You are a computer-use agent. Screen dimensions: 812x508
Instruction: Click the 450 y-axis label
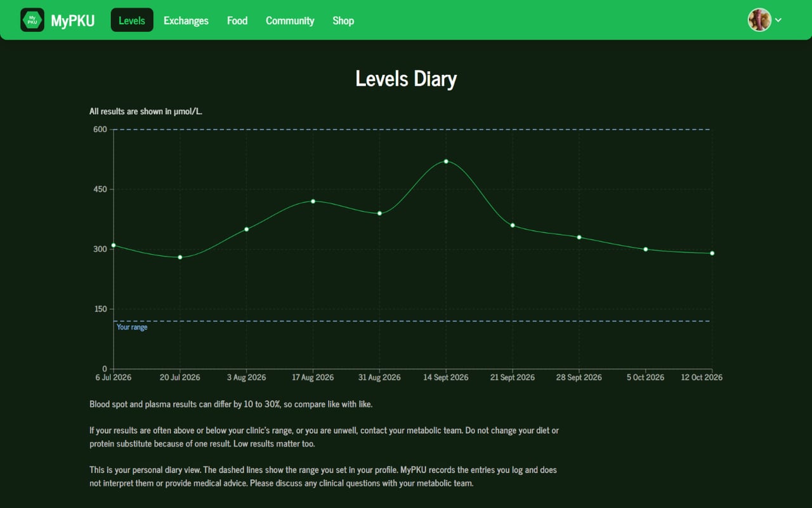coord(100,189)
